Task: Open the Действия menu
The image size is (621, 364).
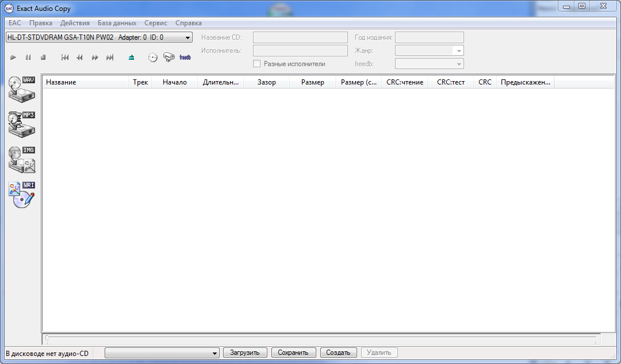Action: tap(75, 23)
